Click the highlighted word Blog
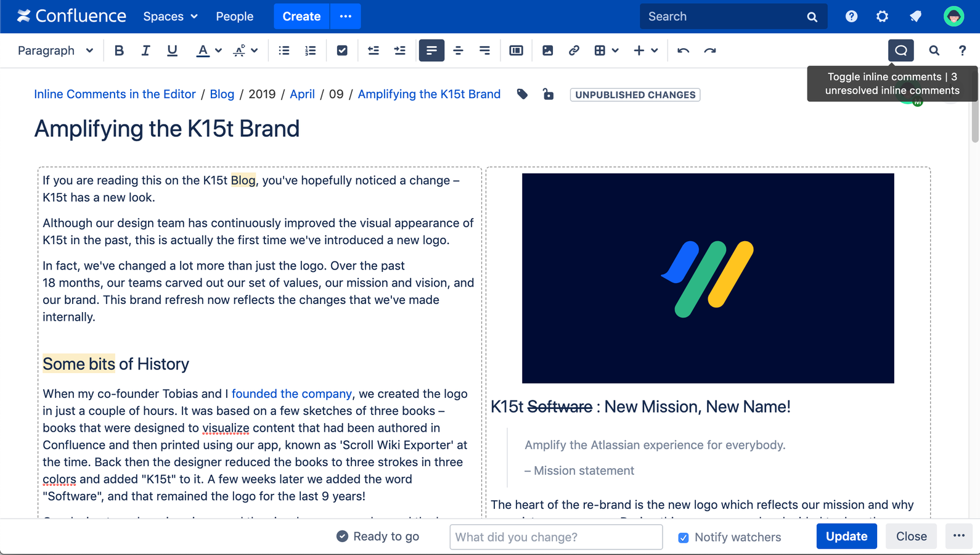Viewport: 980px width, 555px height. click(x=243, y=181)
